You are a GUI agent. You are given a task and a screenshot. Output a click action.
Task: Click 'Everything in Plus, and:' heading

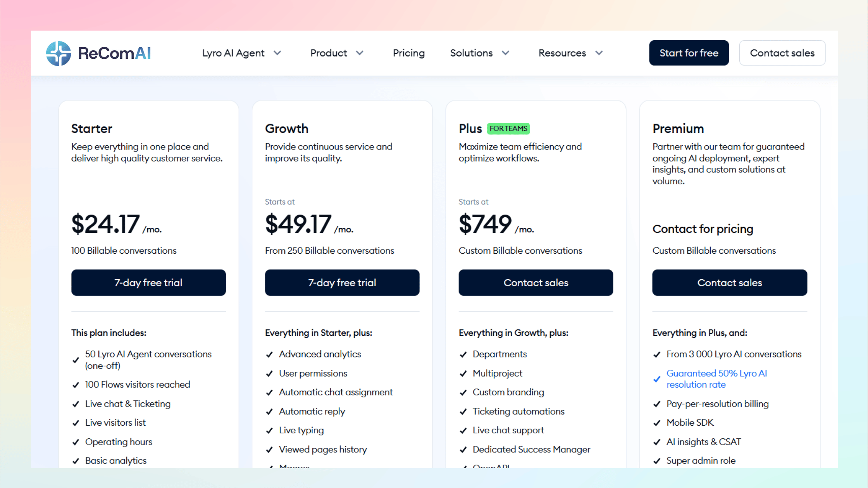click(x=700, y=333)
